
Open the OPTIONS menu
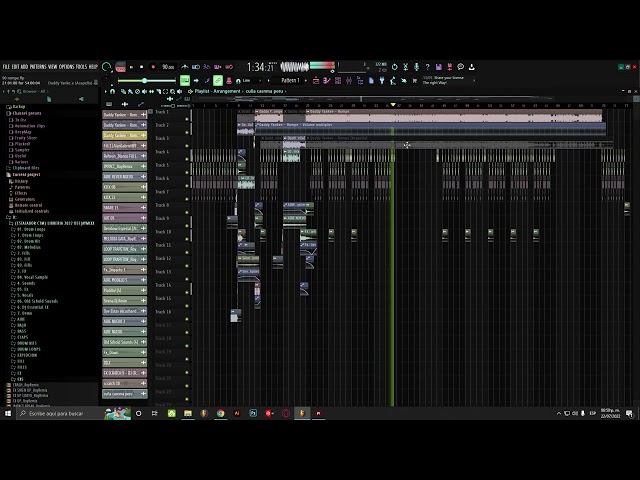tap(67, 67)
